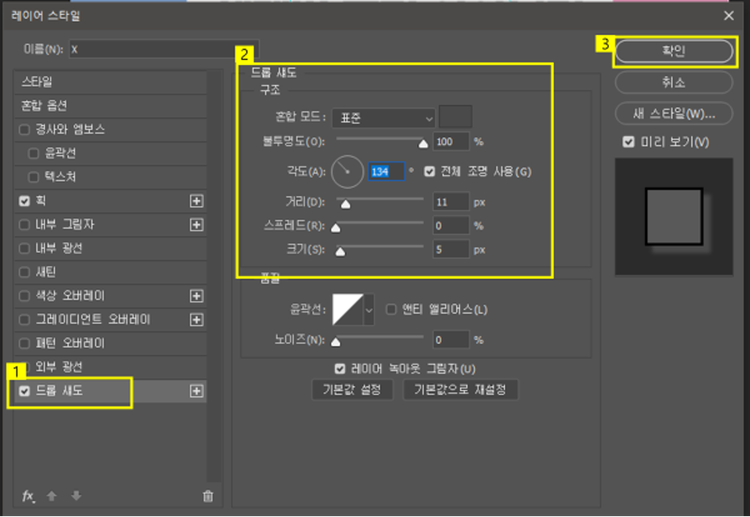
Task: Move effect down with the down arrow icon
Action: tap(76, 496)
